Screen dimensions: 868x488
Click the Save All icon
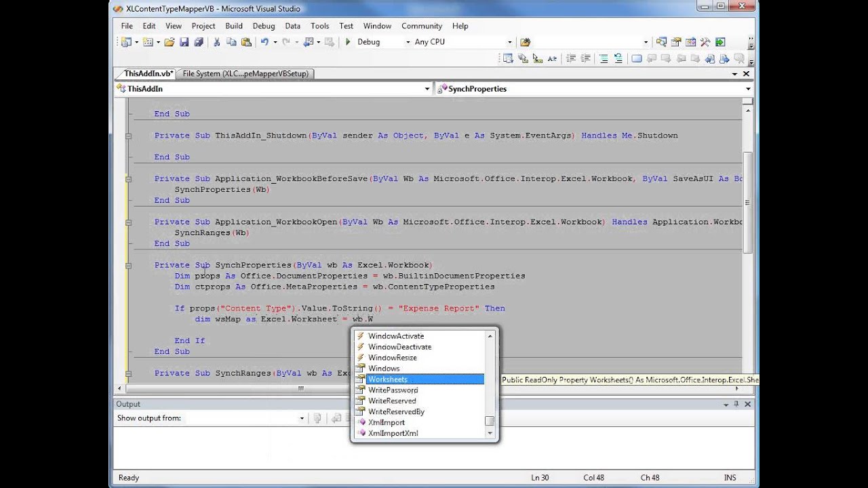199,42
